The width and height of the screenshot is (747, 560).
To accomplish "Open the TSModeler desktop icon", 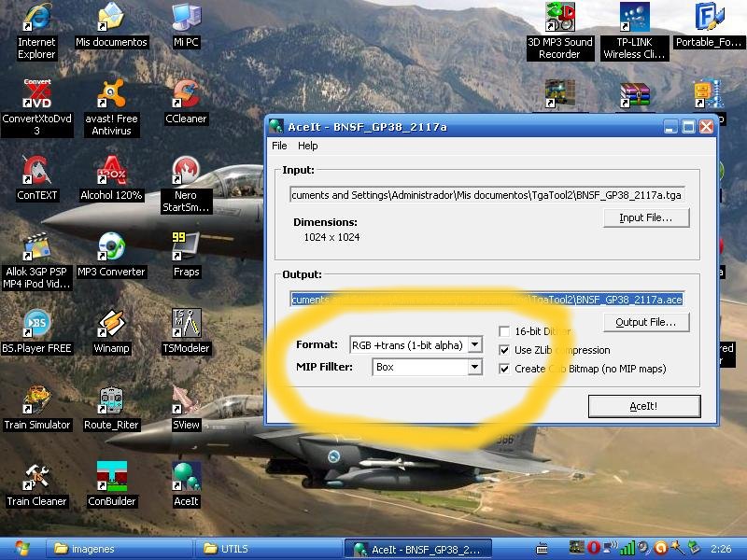I will (x=186, y=326).
